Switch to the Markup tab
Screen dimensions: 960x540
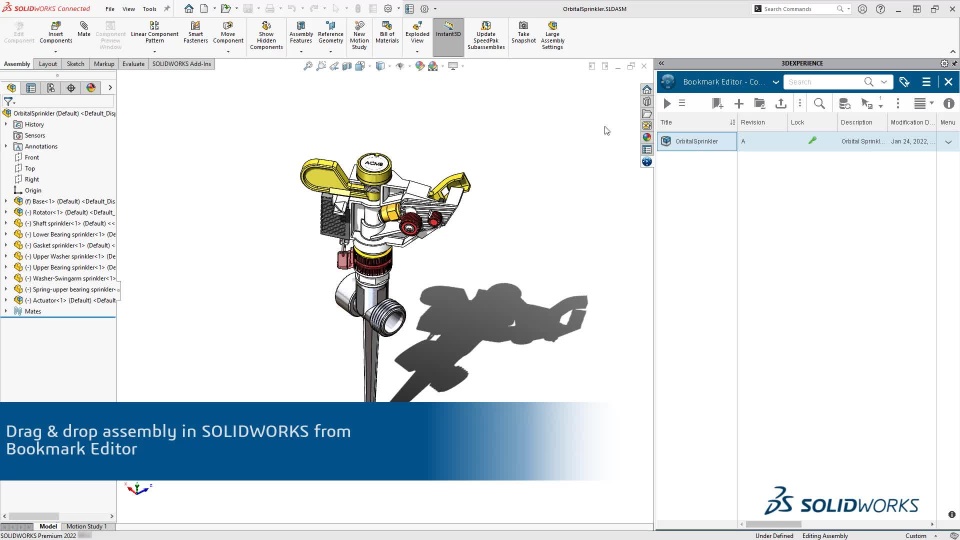(x=103, y=64)
